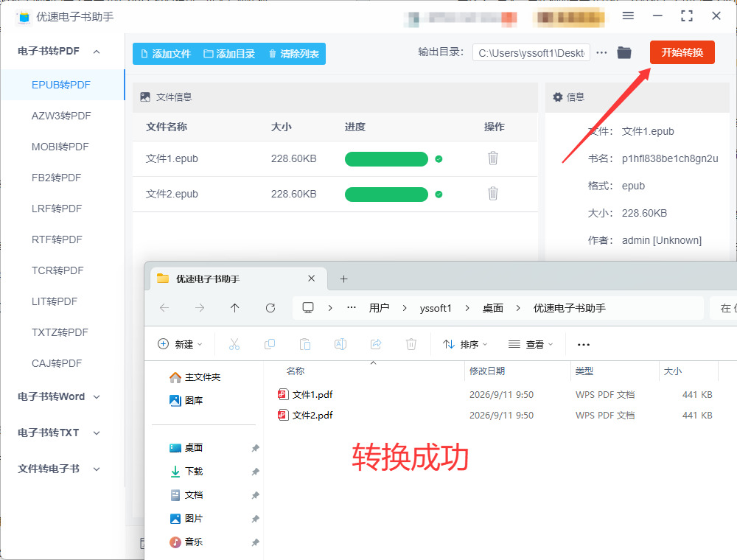737x560 pixels.
Task: Click the 清除列表 button
Action: pos(293,54)
